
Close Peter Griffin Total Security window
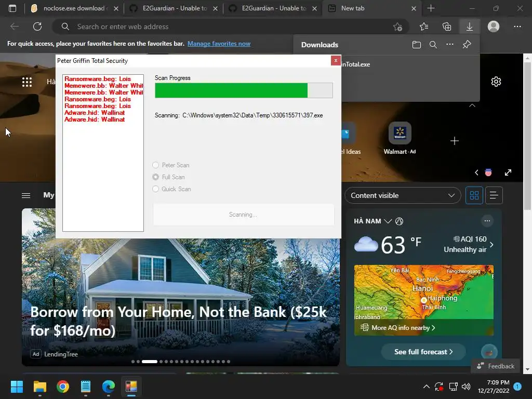[336, 60]
